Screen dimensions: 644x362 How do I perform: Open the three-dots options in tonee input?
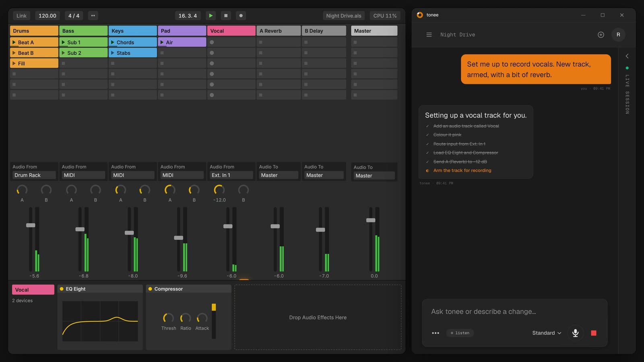coord(436,333)
